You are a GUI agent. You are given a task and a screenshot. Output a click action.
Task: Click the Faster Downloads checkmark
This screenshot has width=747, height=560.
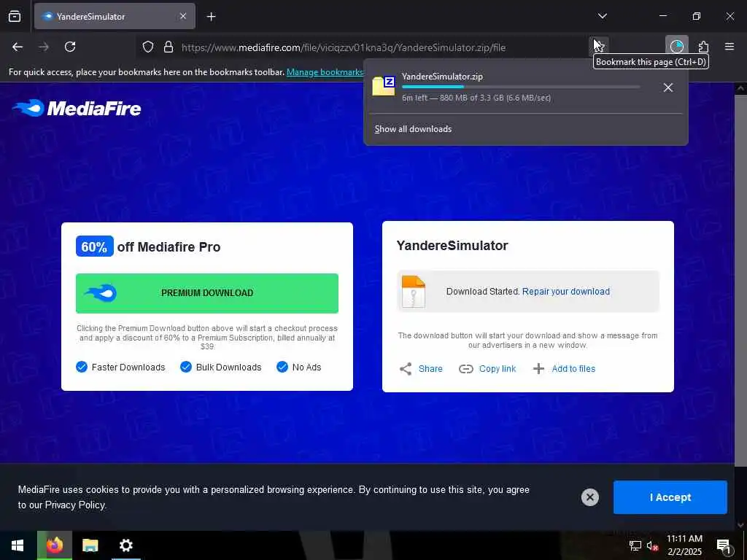click(82, 367)
